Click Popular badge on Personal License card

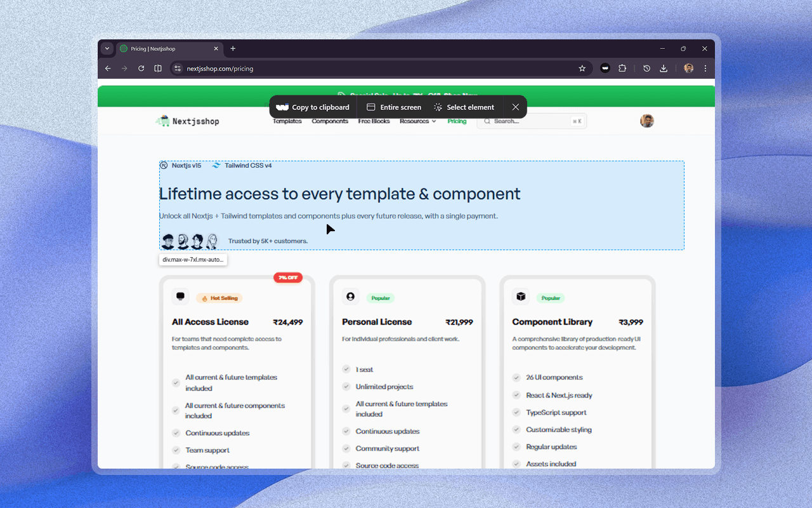[381, 298]
